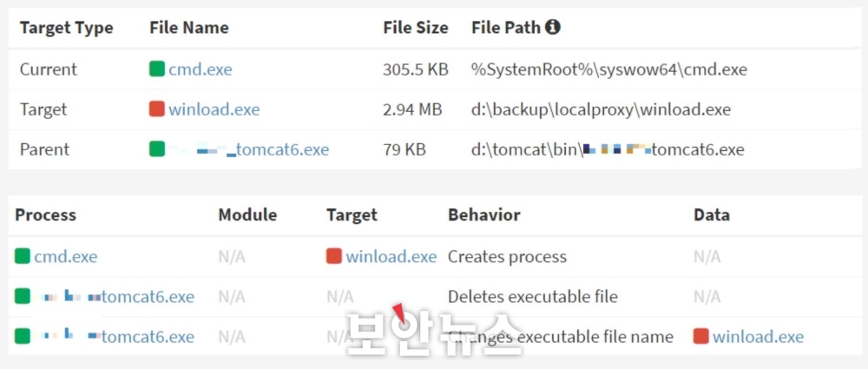Open winload.exe link in File Name column
Screen dimensions: 868x369
pyautogui.click(x=214, y=109)
